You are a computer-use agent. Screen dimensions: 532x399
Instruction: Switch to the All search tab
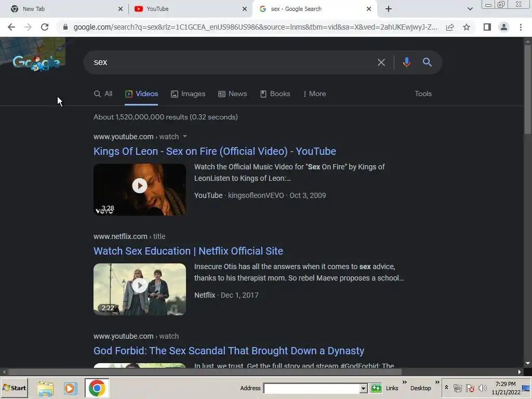(103, 94)
